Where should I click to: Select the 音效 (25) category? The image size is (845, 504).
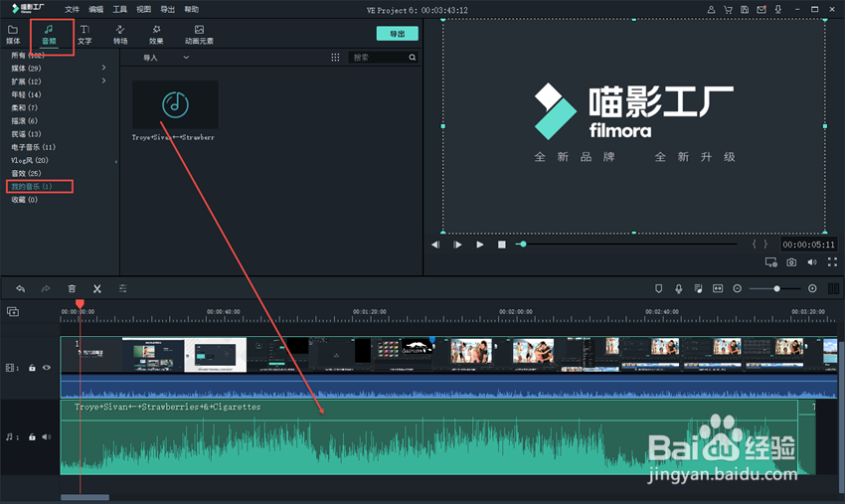click(x=26, y=173)
